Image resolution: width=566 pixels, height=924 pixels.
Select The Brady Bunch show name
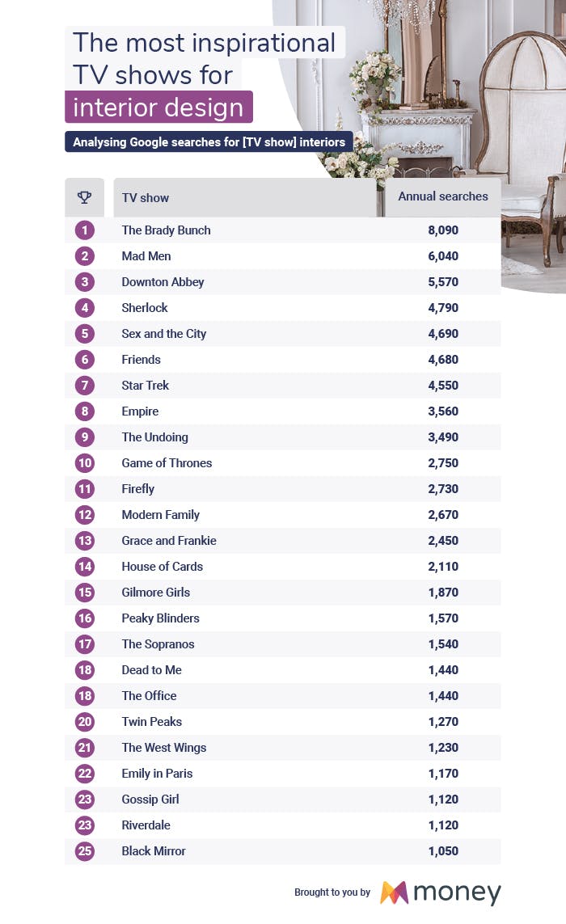pyautogui.click(x=166, y=230)
